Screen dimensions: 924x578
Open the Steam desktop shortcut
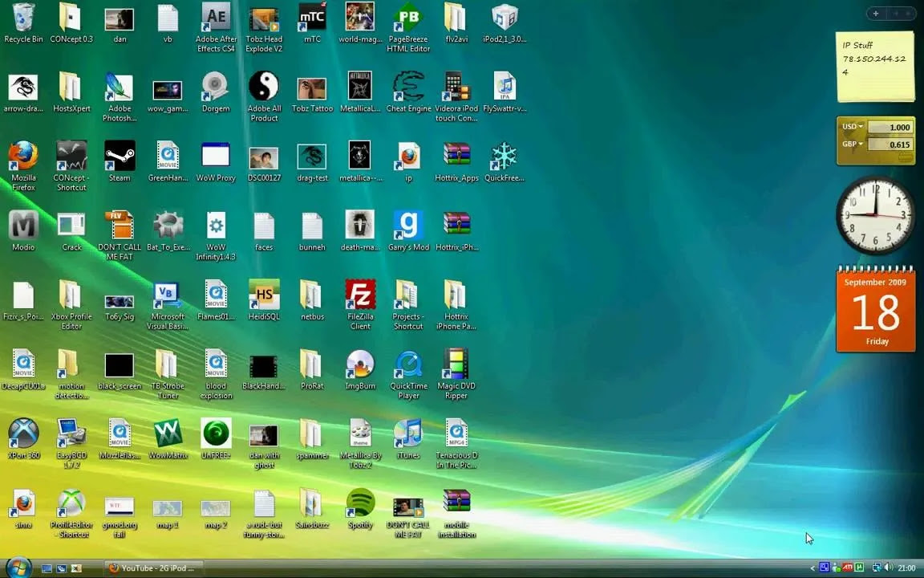(x=120, y=157)
